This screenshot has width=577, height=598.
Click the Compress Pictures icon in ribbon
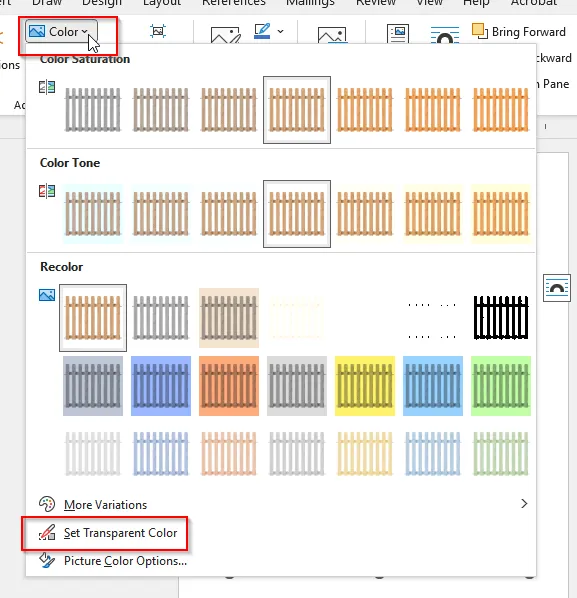158,31
